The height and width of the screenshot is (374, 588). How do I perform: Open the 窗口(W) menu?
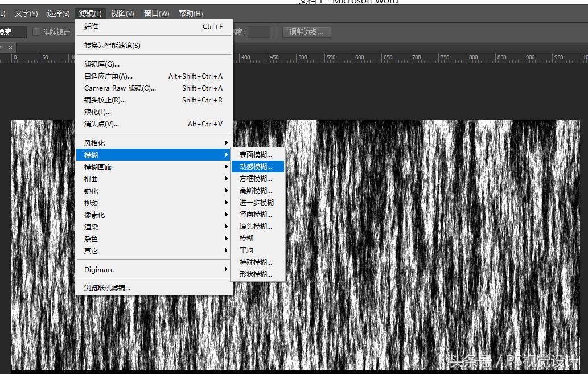pos(156,14)
